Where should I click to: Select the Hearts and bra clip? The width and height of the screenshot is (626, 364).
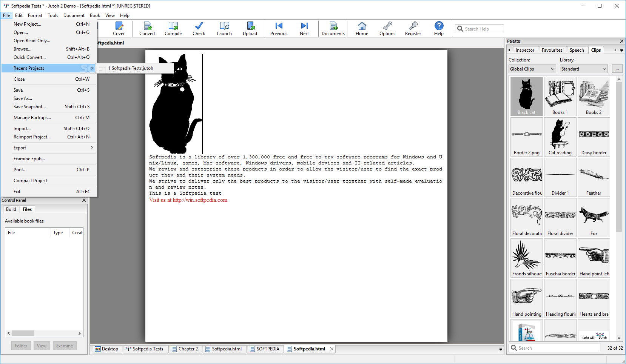point(594,298)
